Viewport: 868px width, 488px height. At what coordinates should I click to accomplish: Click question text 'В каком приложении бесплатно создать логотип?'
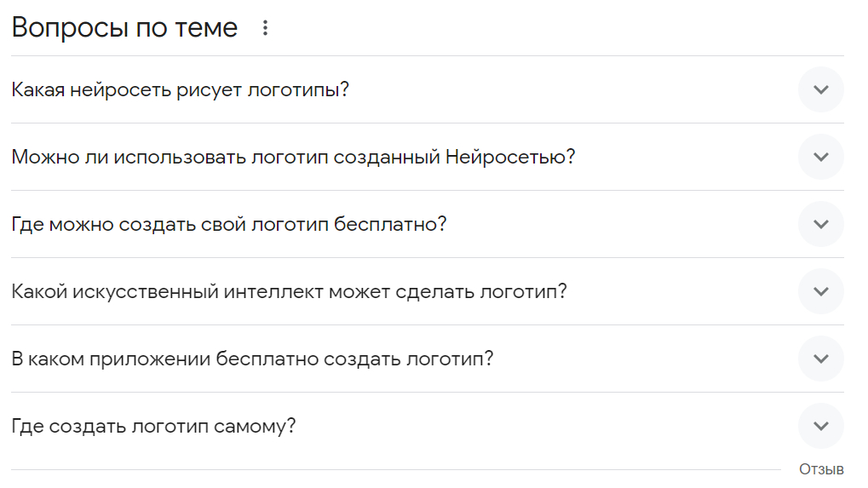pyautogui.click(x=252, y=359)
